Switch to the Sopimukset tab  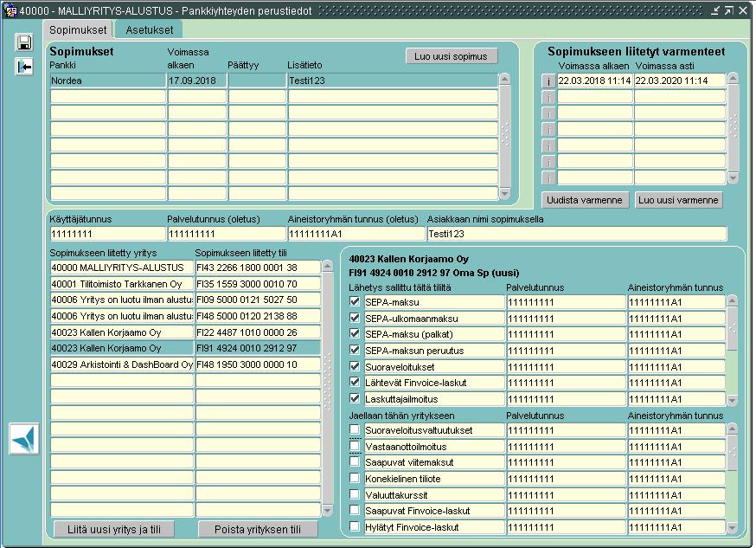point(78,30)
